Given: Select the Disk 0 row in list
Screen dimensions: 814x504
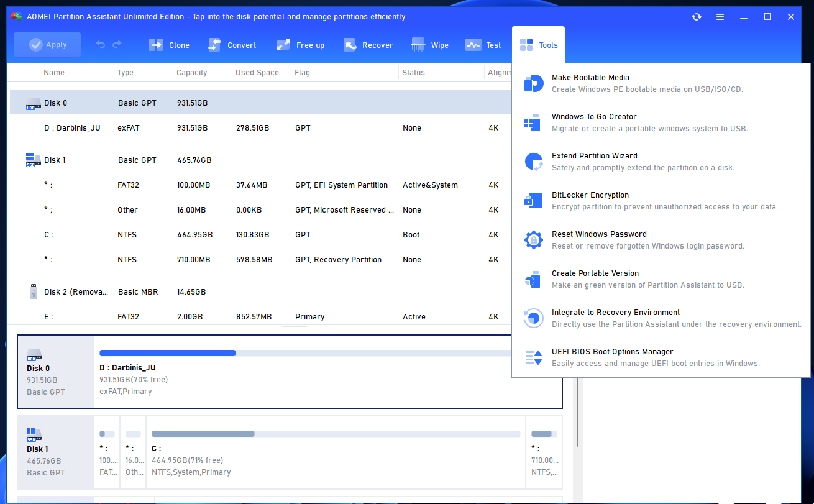Looking at the screenshot, I should pyautogui.click(x=261, y=103).
